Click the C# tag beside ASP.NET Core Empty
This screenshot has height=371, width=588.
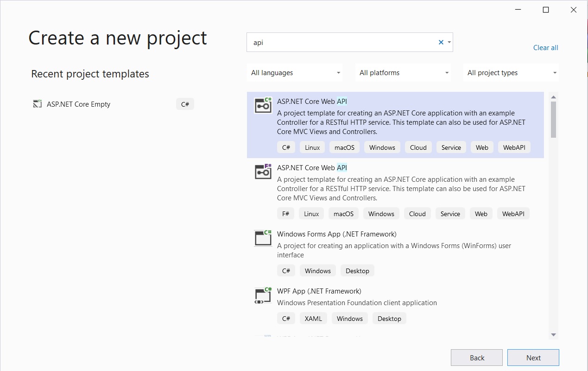coord(185,104)
